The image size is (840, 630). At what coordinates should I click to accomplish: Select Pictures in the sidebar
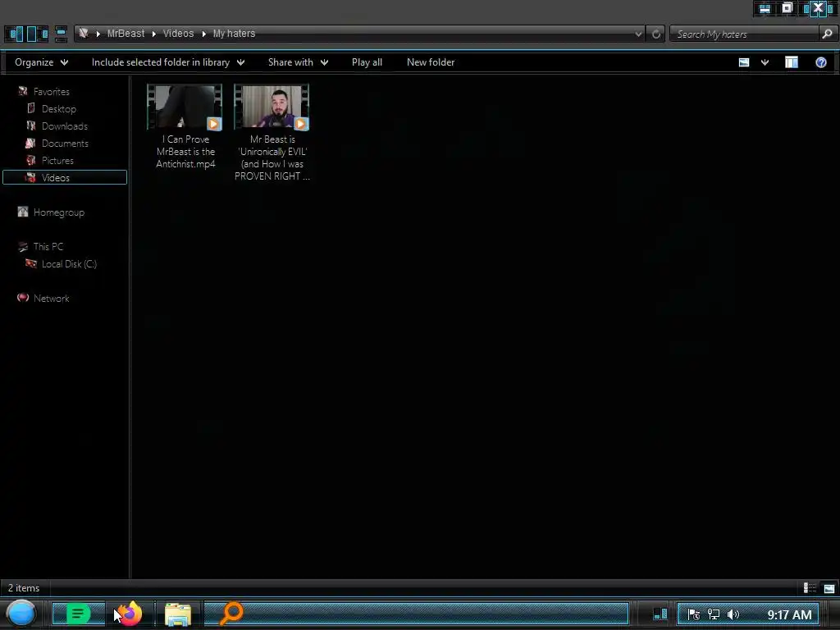[57, 160]
